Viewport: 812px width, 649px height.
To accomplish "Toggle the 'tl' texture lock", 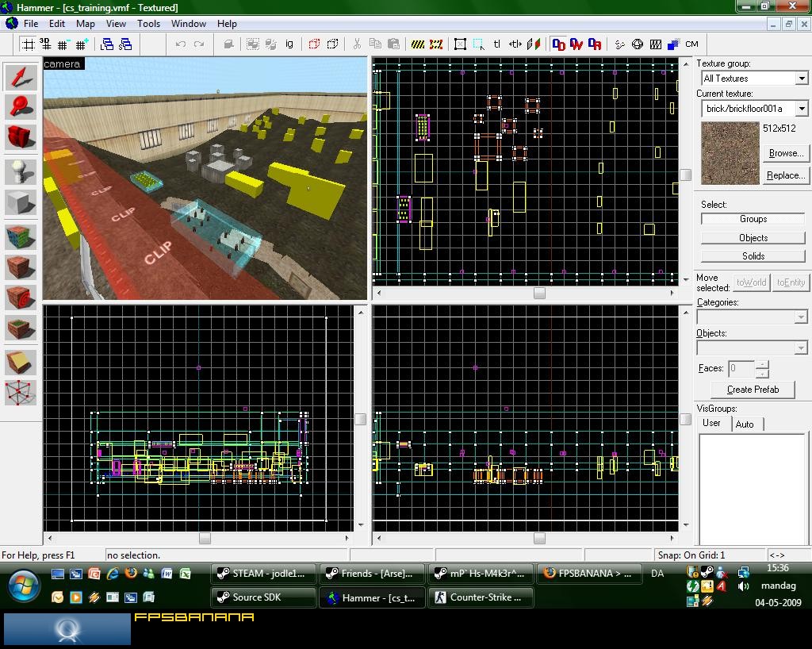I will 496,44.
